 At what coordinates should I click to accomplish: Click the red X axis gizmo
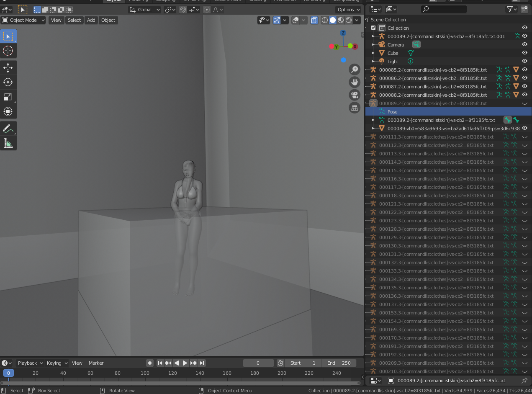pyautogui.click(x=355, y=46)
